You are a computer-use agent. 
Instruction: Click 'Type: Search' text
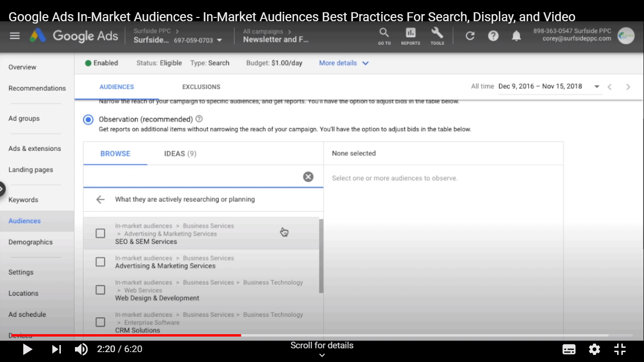tap(210, 63)
